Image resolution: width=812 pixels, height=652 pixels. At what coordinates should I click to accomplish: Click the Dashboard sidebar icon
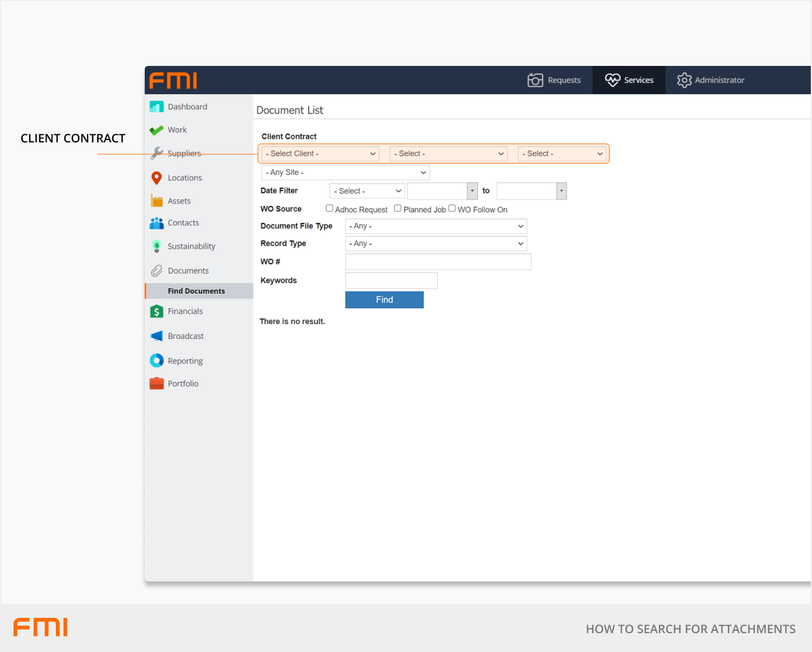tap(157, 107)
